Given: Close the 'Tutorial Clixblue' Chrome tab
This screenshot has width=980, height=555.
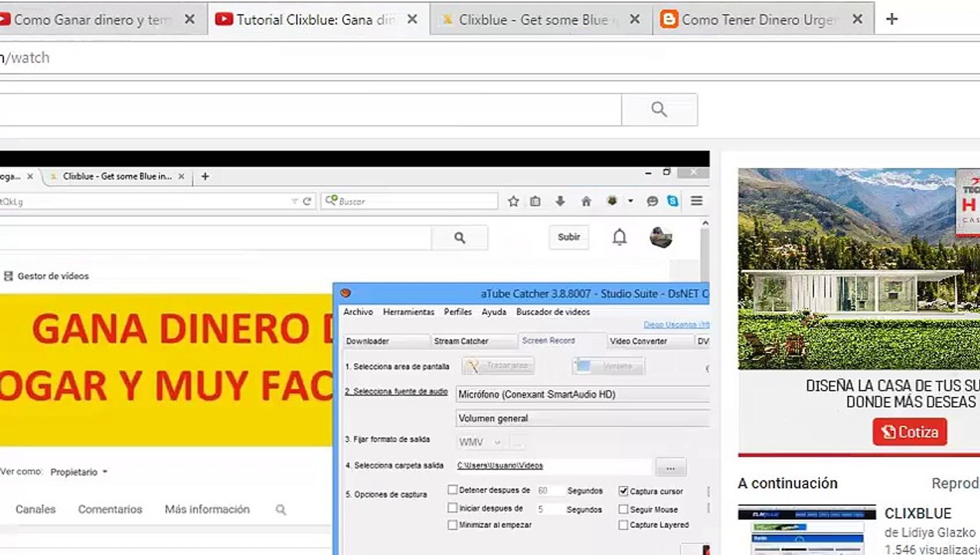Looking at the screenshot, I should tap(412, 20).
